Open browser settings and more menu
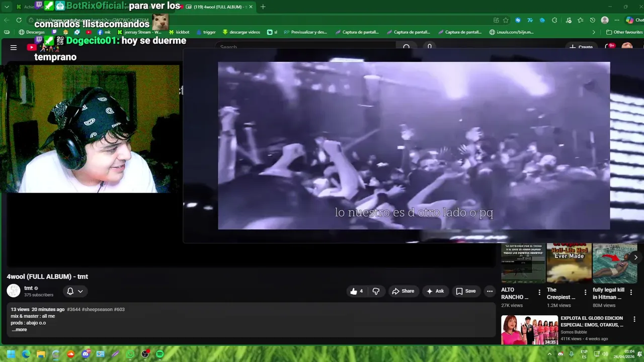 617,20
